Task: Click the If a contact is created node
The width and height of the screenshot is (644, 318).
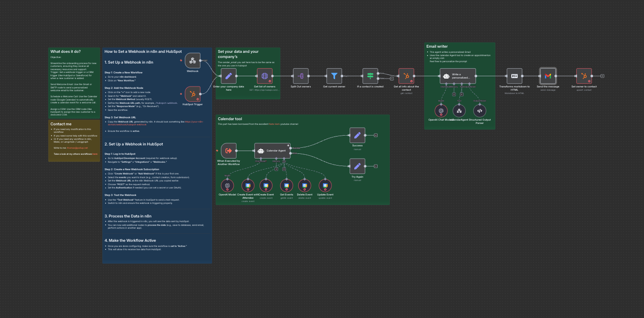Action: [x=370, y=76]
